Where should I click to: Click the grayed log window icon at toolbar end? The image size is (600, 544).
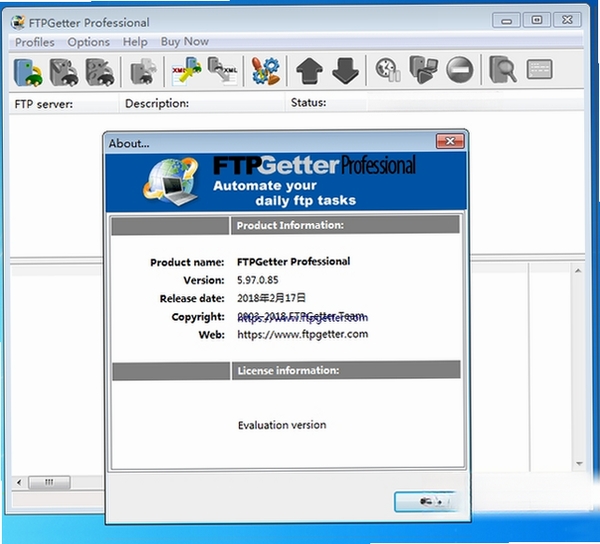tap(540, 69)
